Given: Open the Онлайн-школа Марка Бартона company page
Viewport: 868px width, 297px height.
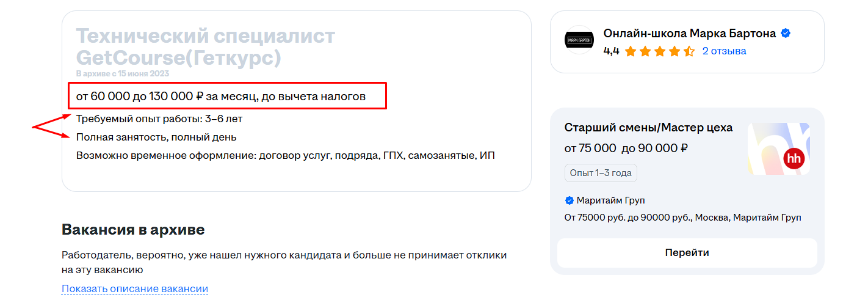Looking at the screenshot, I should coord(689,34).
